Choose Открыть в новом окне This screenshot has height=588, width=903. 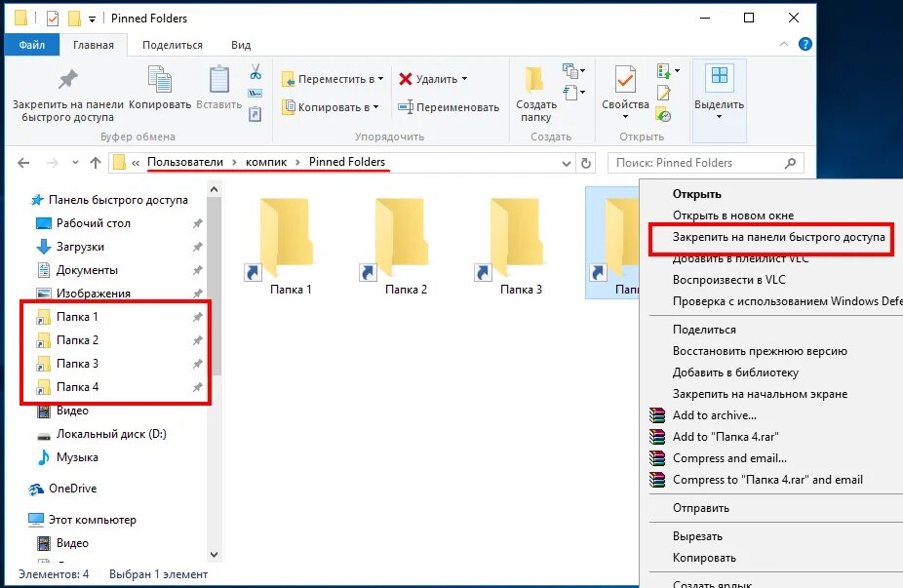click(733, 216)
